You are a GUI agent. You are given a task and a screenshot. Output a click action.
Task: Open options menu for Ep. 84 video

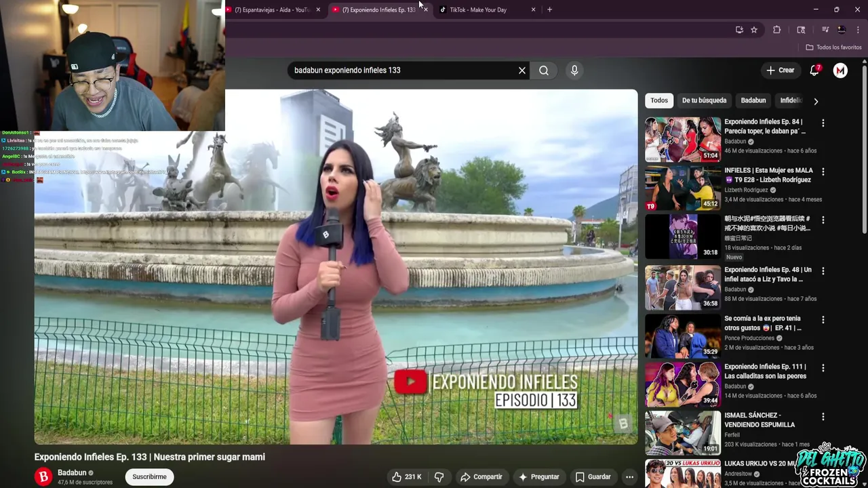823,123
